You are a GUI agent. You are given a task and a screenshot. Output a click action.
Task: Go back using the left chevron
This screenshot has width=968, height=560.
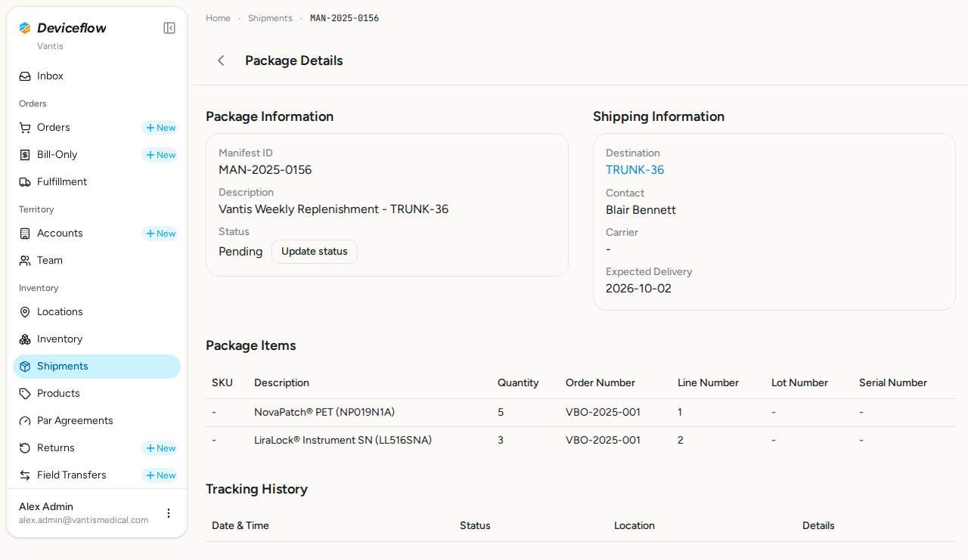click(x=221, y=60)
